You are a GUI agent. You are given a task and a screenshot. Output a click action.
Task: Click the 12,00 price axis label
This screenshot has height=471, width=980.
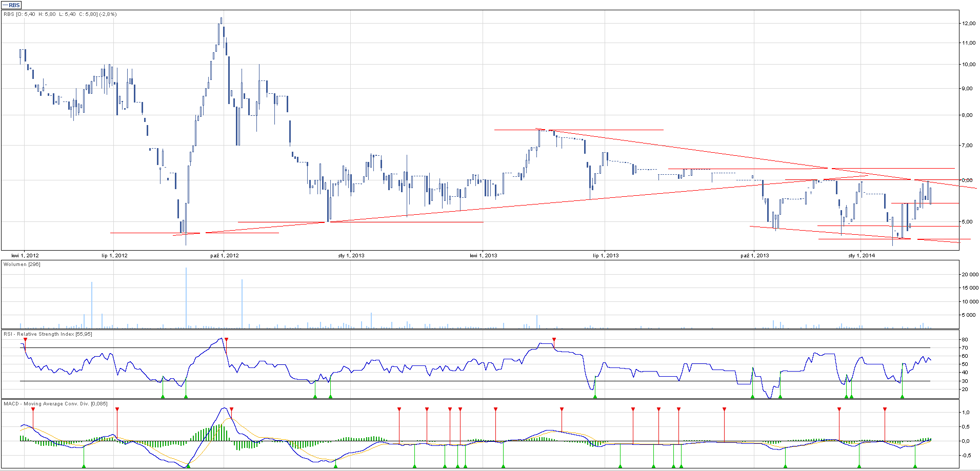coord(968,24)
